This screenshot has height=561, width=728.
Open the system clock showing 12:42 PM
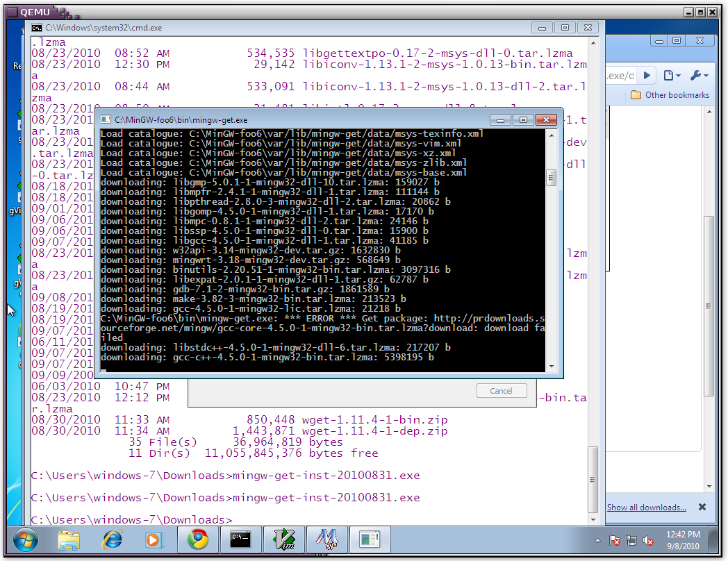point(684,539)
